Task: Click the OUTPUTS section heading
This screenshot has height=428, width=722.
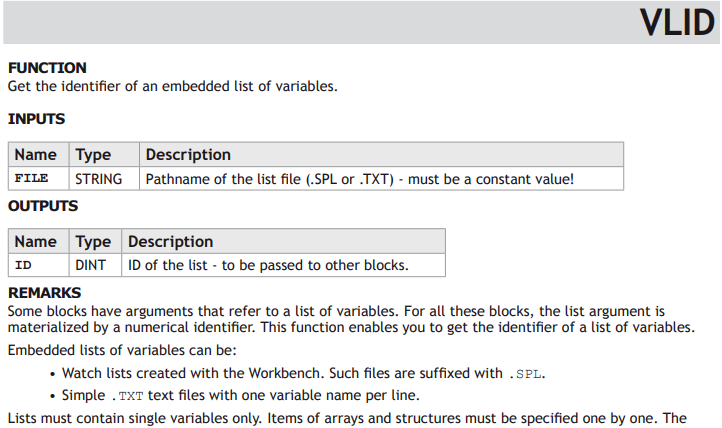Action: pos(43,206)
